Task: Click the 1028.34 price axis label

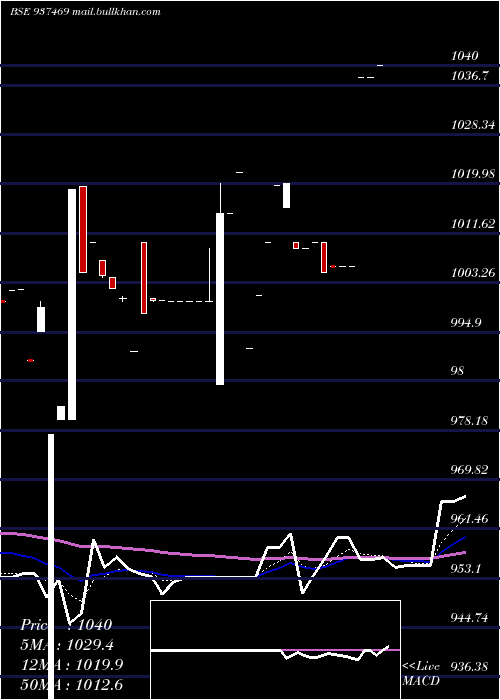Action: point(473,125)
